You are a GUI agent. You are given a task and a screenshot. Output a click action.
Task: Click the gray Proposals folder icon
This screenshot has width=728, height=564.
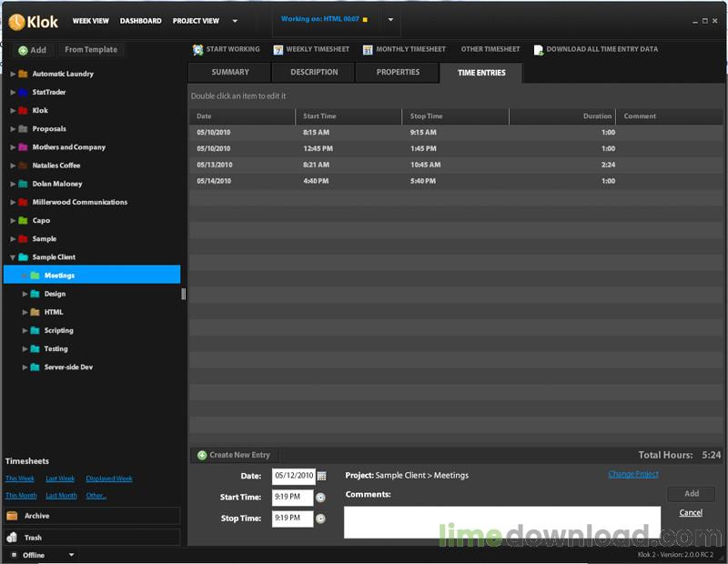point(23,128)
